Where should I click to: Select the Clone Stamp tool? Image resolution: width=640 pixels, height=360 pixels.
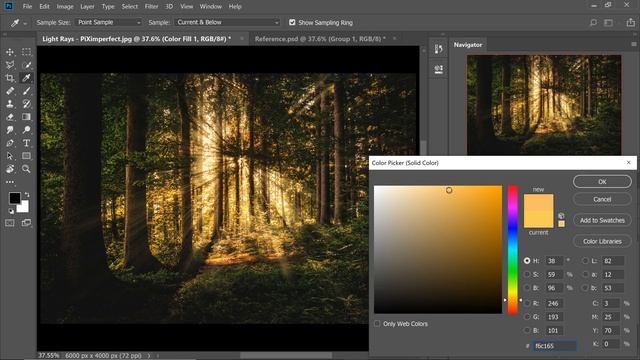click(x=10, y=104)
